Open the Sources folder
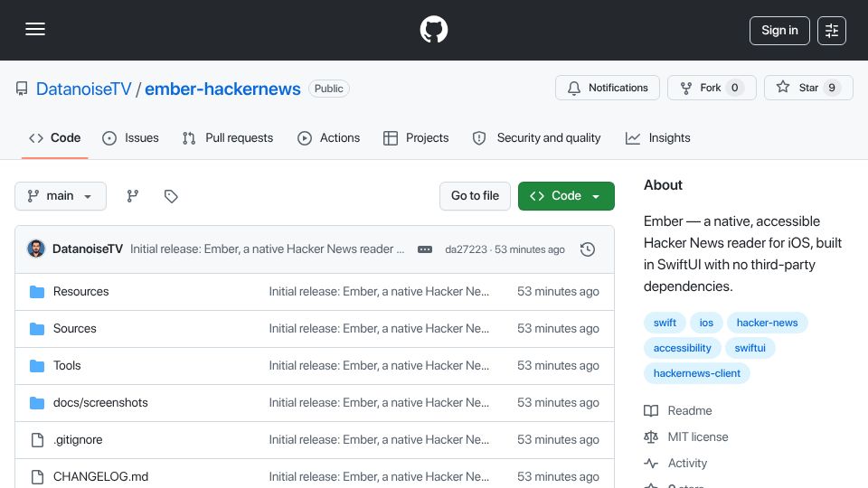Viewport: 868px width, 488px height. tap(75, 329)
